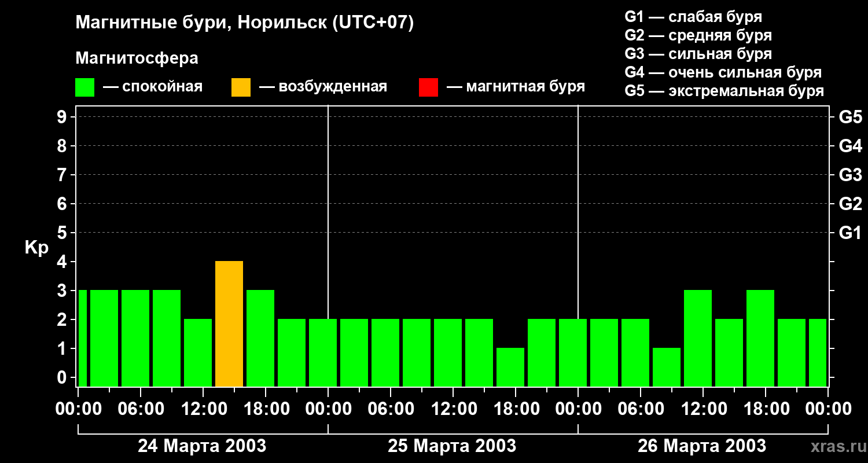
Task: Select the '25 Марта 2003' date label
Action: click(x=452, y=446)
